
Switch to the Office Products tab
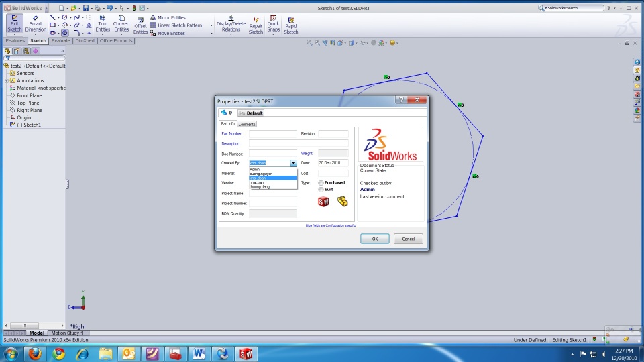click(x=116, y=41)
